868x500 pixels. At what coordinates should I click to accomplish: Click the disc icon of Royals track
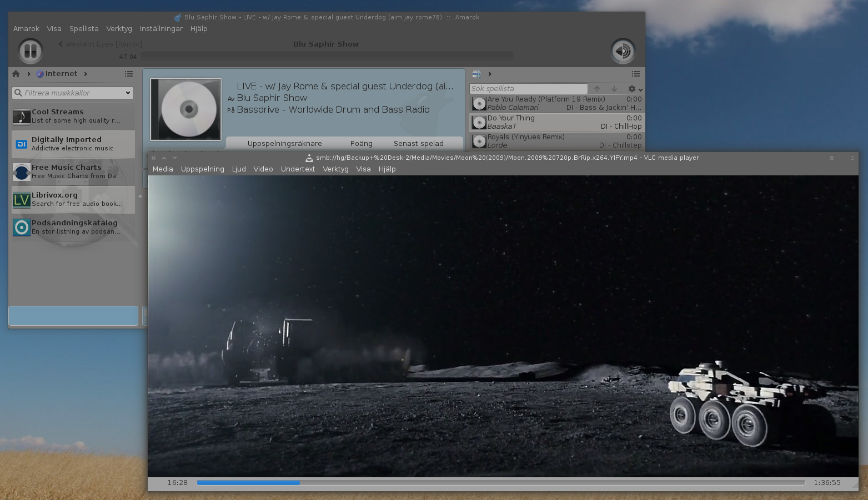(479, 142)
